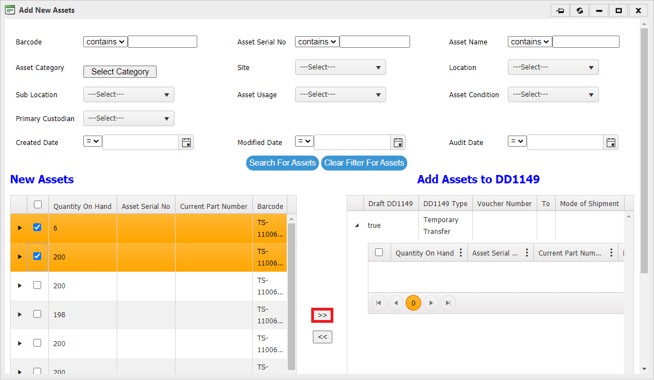Expand the row with quantity 6

pyautogui.click(x=20, y=228)
